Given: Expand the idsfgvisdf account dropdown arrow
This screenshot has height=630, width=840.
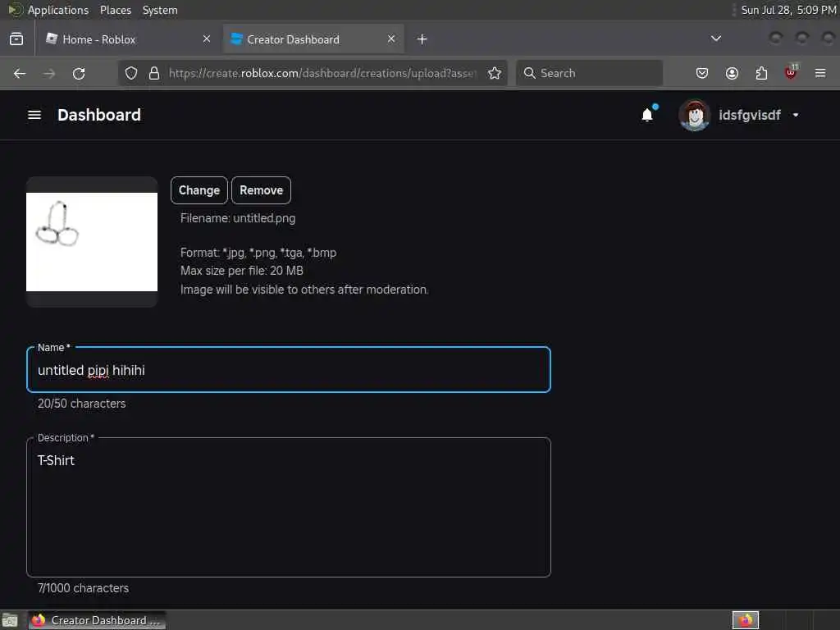Looking at the screenshot, I should [796, 115].
